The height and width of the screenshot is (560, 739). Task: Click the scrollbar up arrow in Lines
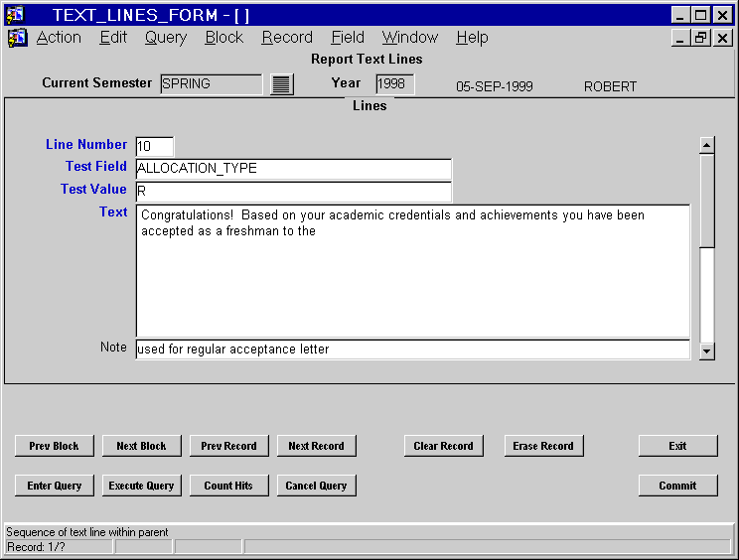click(x=707, y=146)
